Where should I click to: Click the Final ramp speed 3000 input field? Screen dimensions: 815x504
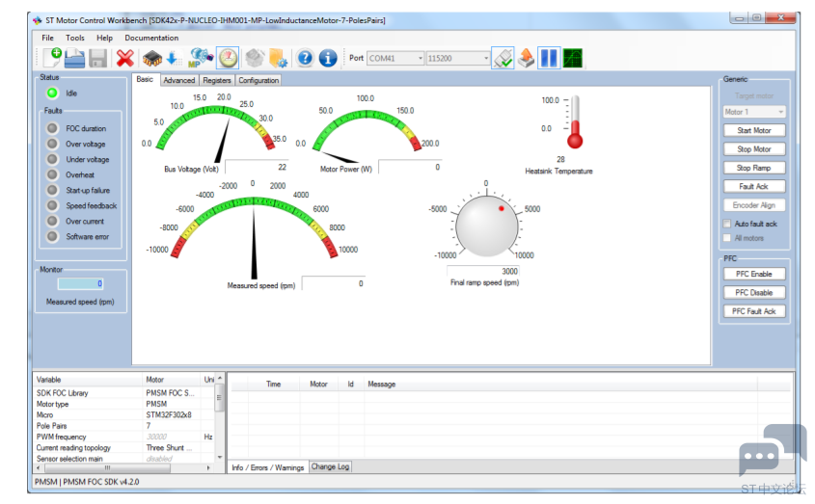[483, 271]
